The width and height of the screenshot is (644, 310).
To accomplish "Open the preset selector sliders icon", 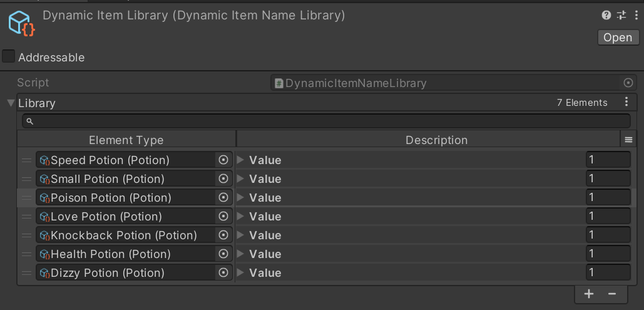I will tap(621, 16).
